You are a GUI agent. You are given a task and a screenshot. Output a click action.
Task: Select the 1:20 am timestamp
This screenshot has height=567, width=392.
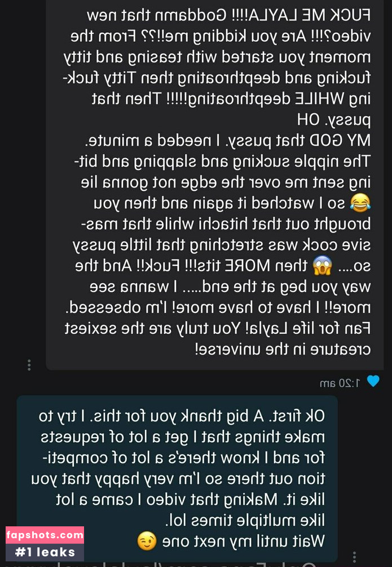pyautogui.click(x=340, y=383)
